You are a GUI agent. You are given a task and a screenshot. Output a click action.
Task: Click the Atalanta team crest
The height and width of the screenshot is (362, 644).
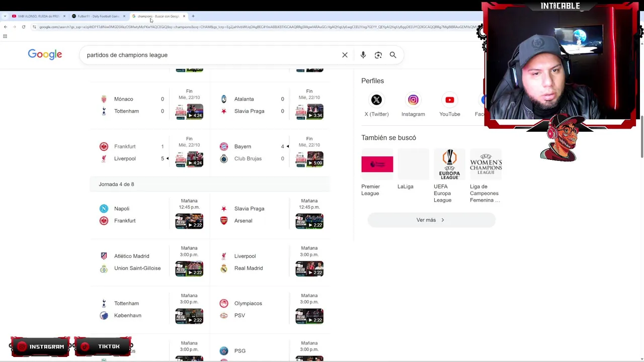pos(224,99)
